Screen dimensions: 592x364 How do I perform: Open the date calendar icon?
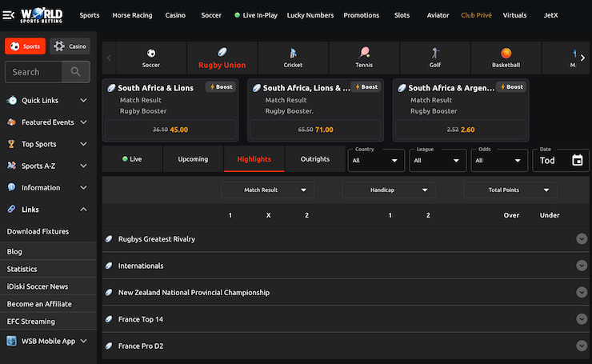[x=577, y=160]
